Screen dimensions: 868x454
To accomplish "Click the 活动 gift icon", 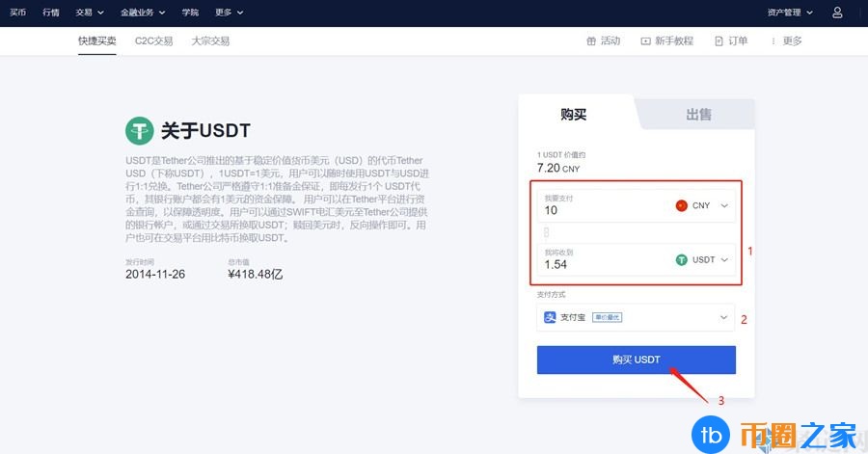I will pyautogui.click(x=591, y=41).
